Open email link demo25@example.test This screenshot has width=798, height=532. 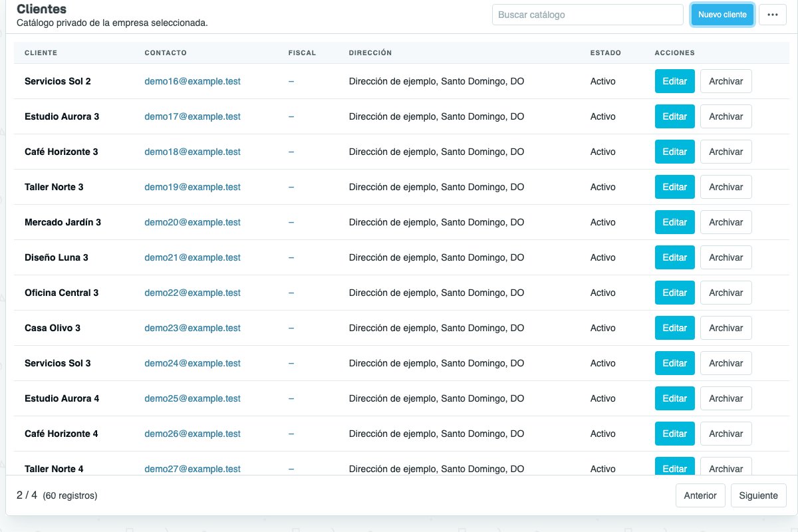pos(193,398)
